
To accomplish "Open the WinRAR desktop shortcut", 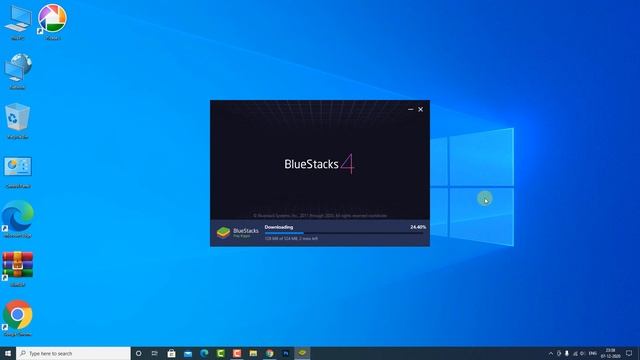I will click(x=18, y=269).
